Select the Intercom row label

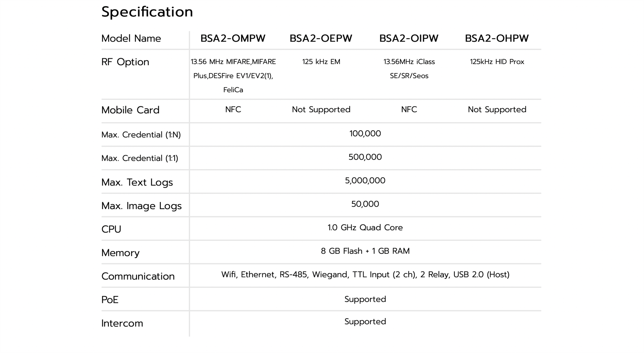pyautogui.click(x=122, y=323)
